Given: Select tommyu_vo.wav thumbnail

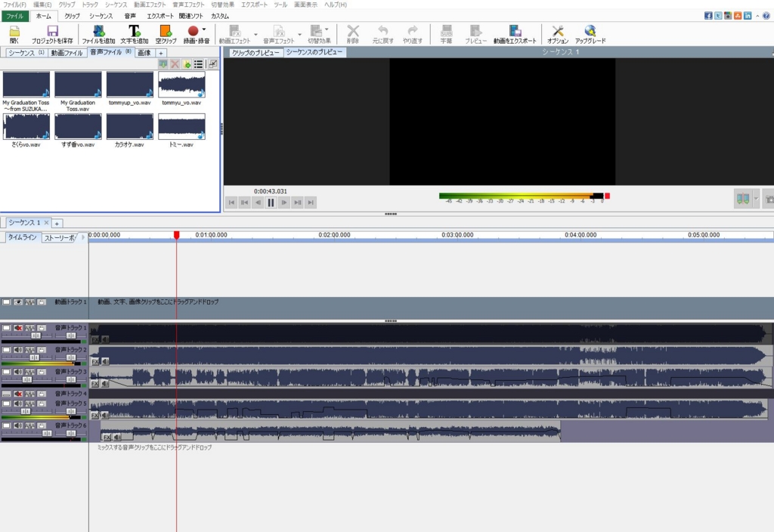Looking at the screenshot, I should 181,85.
